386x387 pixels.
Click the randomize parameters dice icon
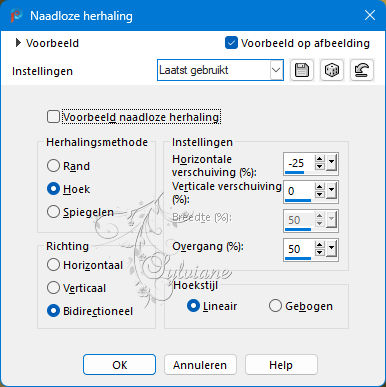[332, 70]
